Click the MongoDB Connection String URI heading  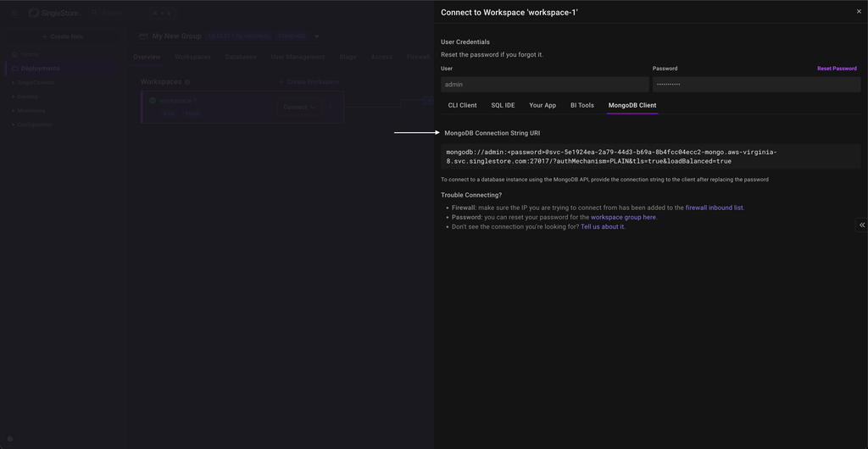click(x=492, y=133)
